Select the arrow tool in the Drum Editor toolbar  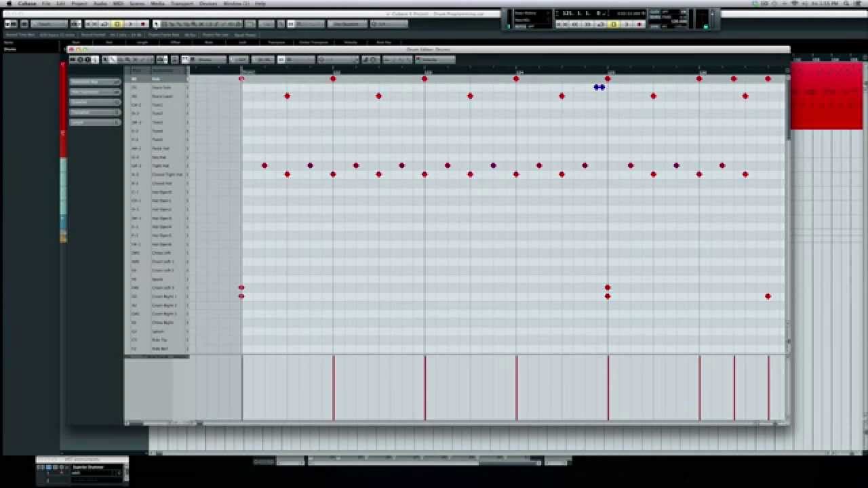pos(105,60)
